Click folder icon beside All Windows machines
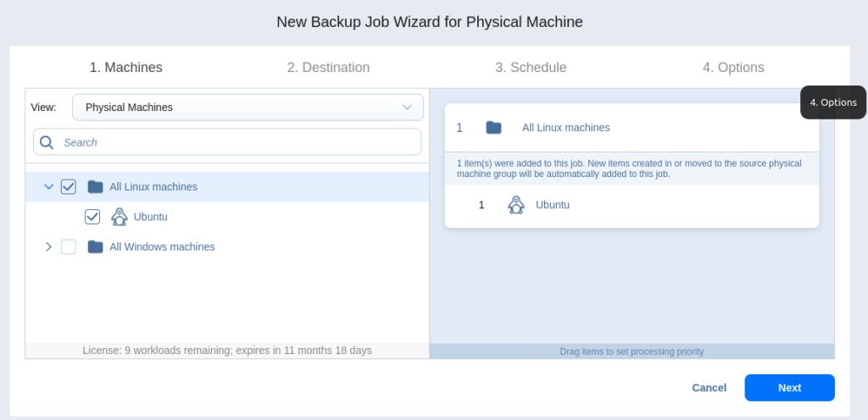The image size is (868, 420). coord(96,247)
